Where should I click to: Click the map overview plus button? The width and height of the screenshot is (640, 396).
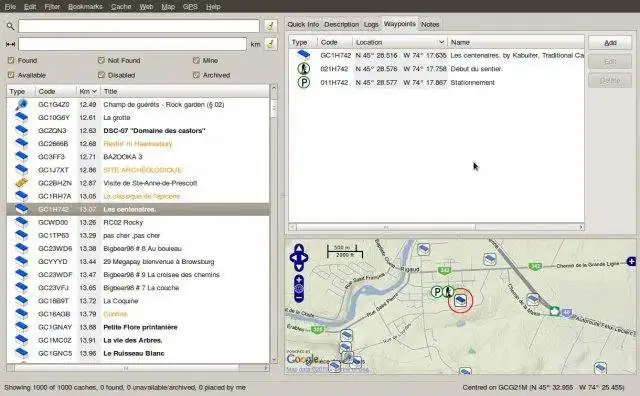tap(631, 261)
